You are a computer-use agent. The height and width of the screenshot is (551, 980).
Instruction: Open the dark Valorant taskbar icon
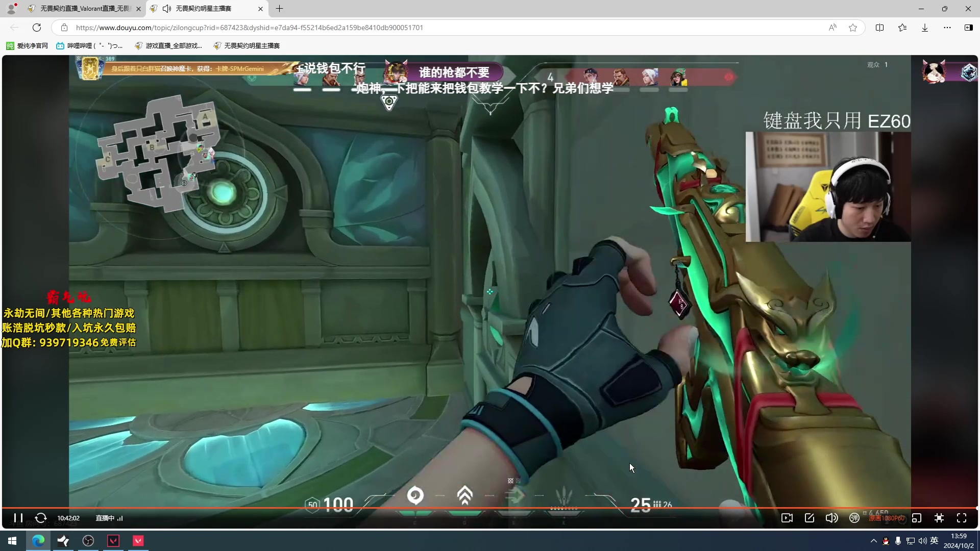[x=113, y=541]
